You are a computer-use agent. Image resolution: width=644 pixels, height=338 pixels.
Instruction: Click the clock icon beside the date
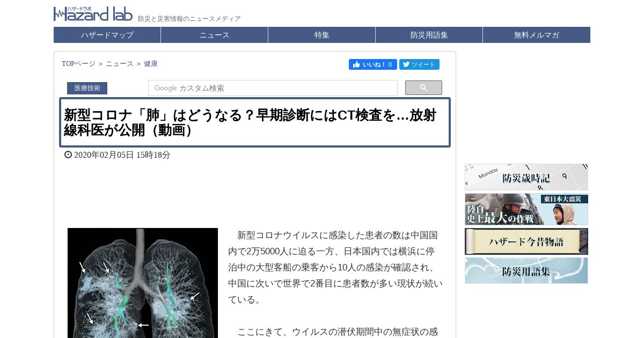coord(68,155)
